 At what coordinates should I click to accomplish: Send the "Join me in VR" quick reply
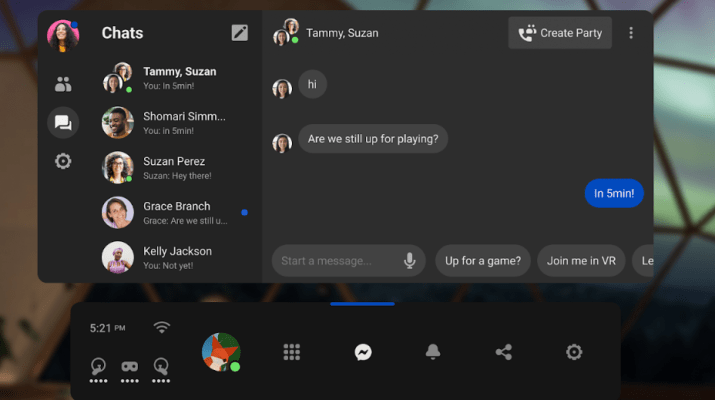[581, 261]
